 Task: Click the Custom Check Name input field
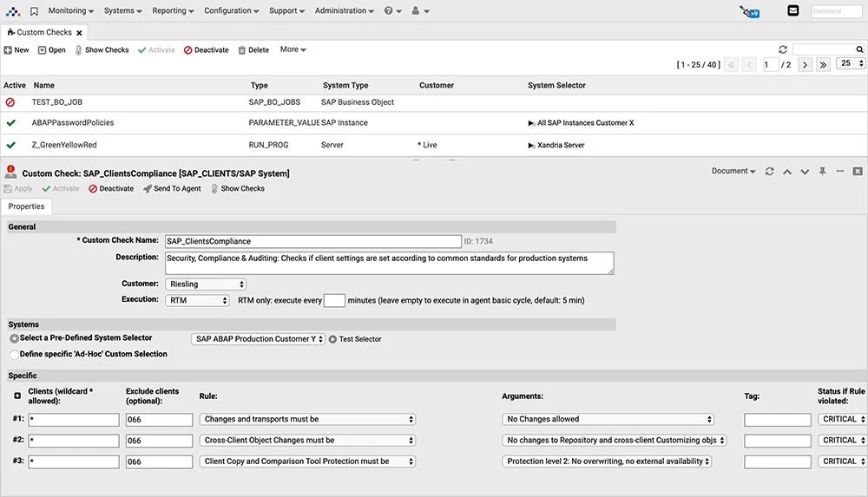click(x=312, y=241)
